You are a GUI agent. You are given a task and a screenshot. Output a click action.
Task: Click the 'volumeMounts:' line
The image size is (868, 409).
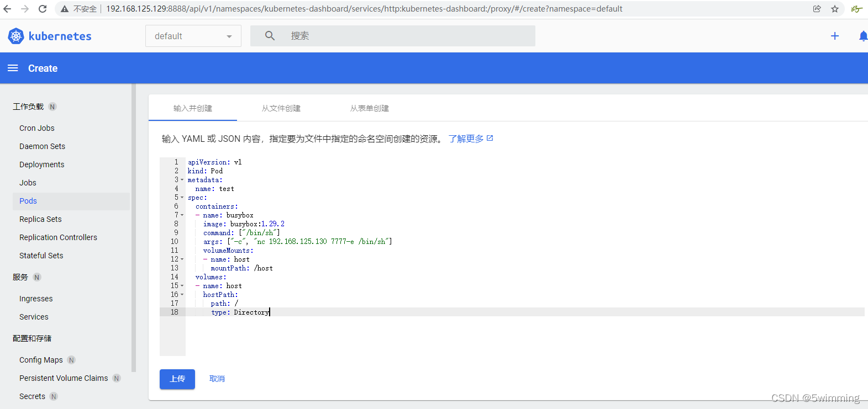(228, 251)
